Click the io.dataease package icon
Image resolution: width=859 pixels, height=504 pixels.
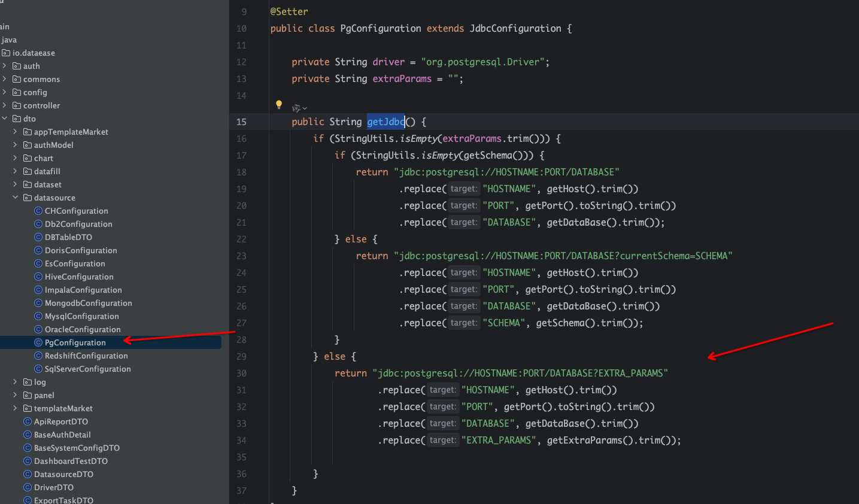(x=6, y=53)
